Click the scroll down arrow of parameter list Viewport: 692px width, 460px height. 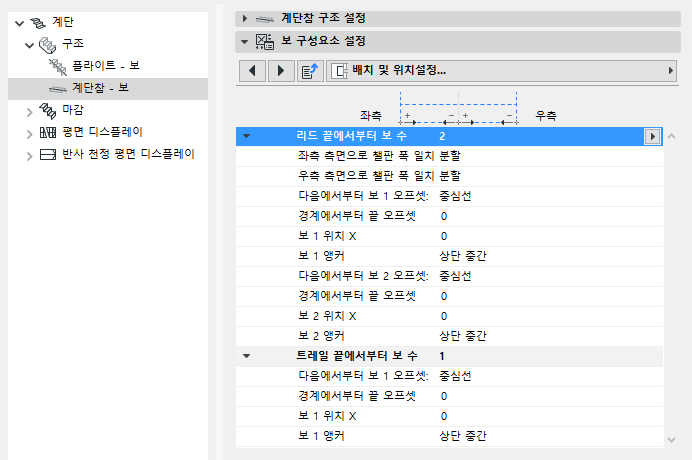coord(671,440)
